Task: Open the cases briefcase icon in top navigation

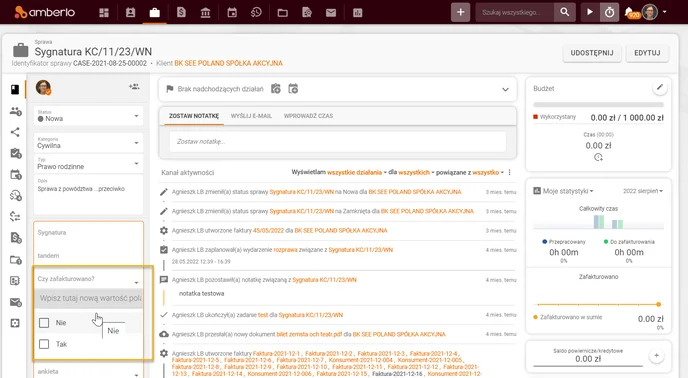Action: click(x=154, y=12)
